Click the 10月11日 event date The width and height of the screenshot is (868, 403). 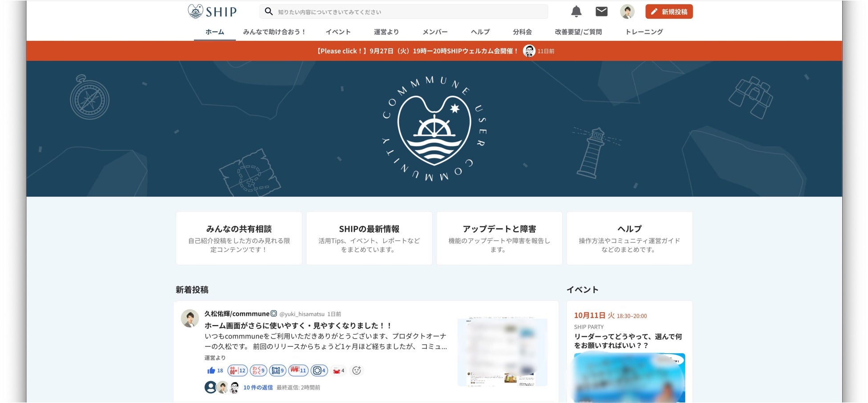(x=590, y=315)
